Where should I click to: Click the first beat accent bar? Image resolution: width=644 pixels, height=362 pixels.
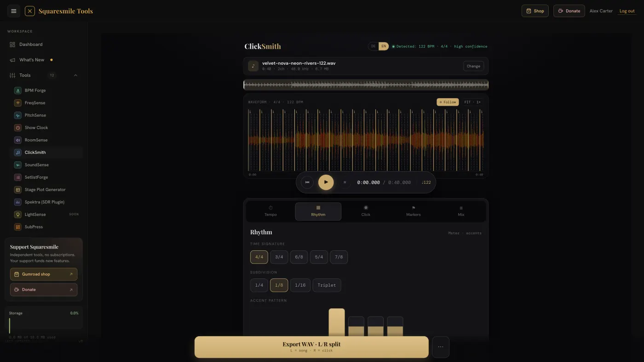[x=337, y=322]
